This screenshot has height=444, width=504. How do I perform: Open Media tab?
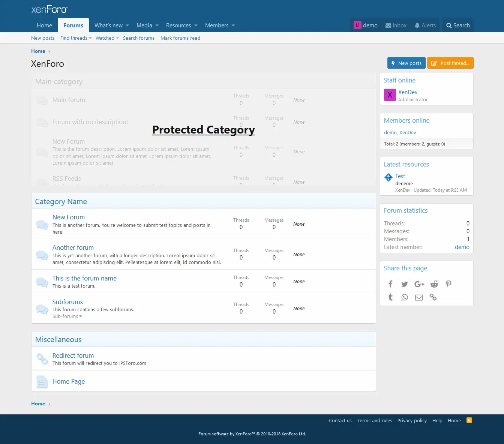point(144,25)
